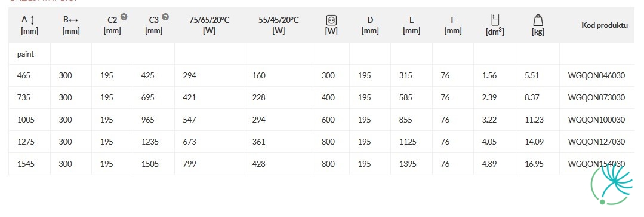Click the 1545 height value cell
This screenshot has width=644, height=217.
(26, 164)
